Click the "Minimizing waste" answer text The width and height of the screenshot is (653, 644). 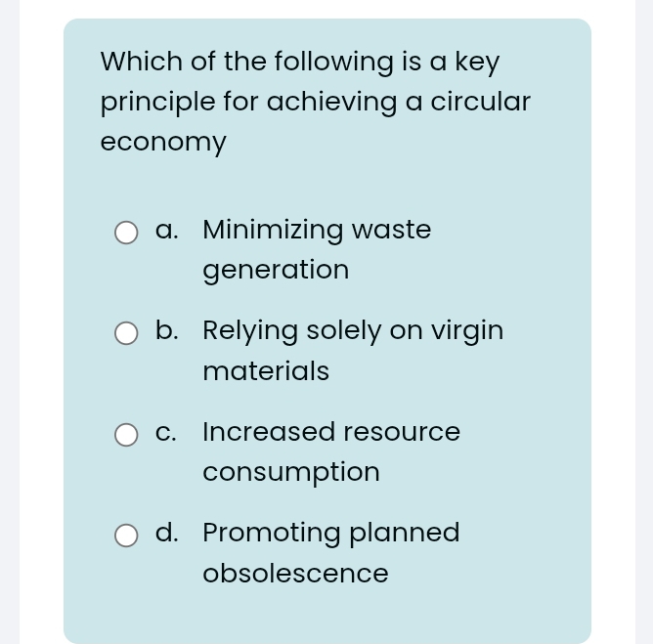click(x=317, y=230)
